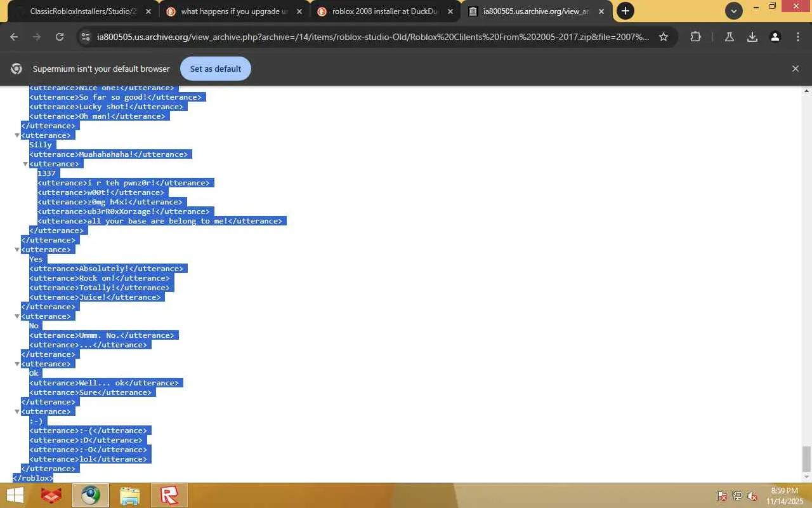Click the 'i r teh pwnz0r!' line
Image resolution: width=812 pixels, height=508 pixels.
tap(124, 183)
